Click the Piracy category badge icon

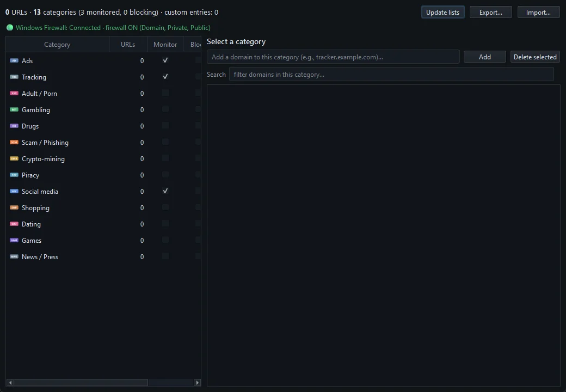pos(14,175)
